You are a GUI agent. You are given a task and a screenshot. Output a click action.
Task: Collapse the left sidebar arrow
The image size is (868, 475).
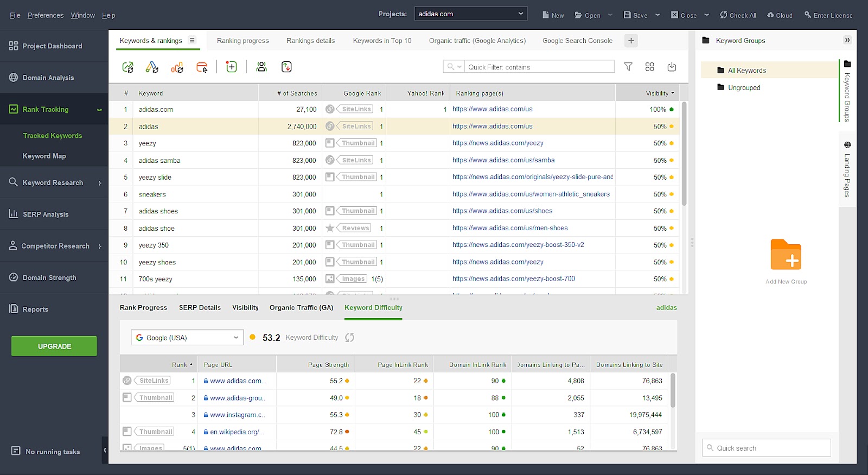pos(105,450)
